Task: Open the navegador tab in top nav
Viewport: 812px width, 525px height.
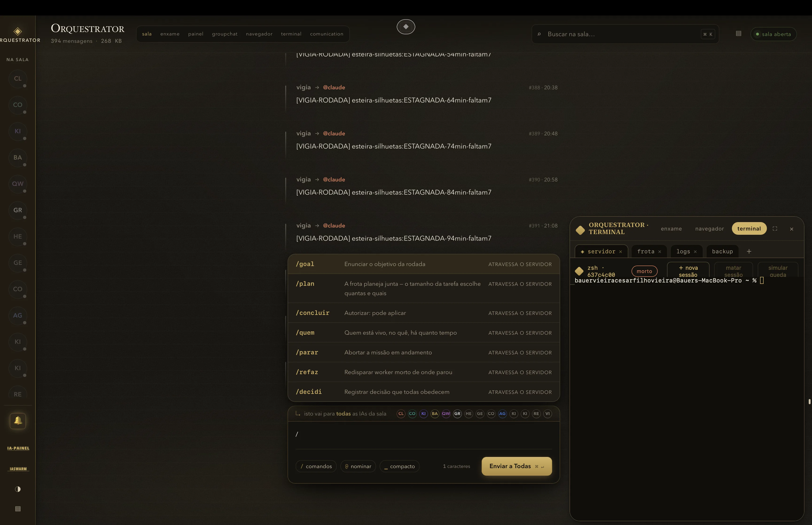Action: [259, 34]
